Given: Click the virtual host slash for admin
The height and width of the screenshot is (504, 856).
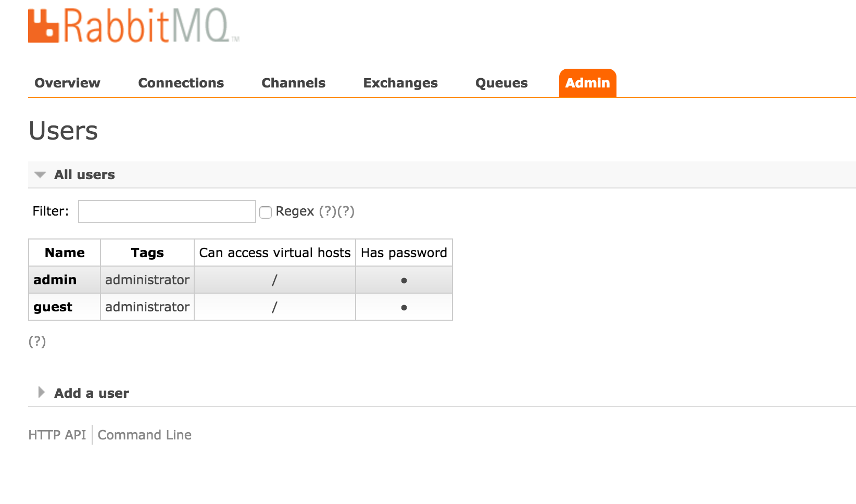Looking at the screenshot, I should (274, 280).
